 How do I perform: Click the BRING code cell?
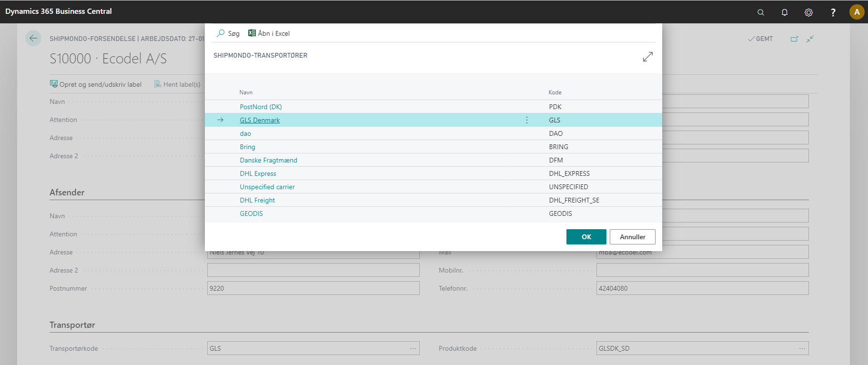coord(558,147)
